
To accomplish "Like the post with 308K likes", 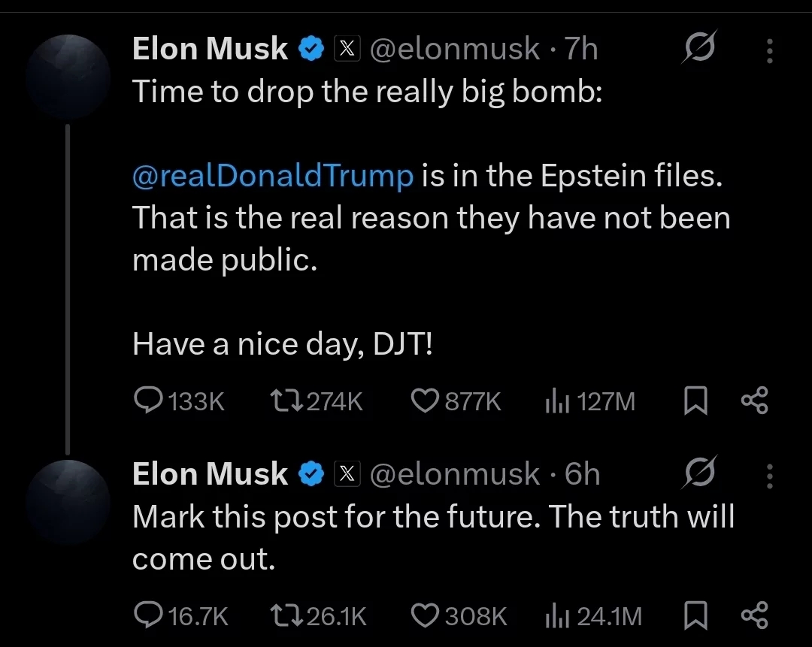I will [459, 616].
